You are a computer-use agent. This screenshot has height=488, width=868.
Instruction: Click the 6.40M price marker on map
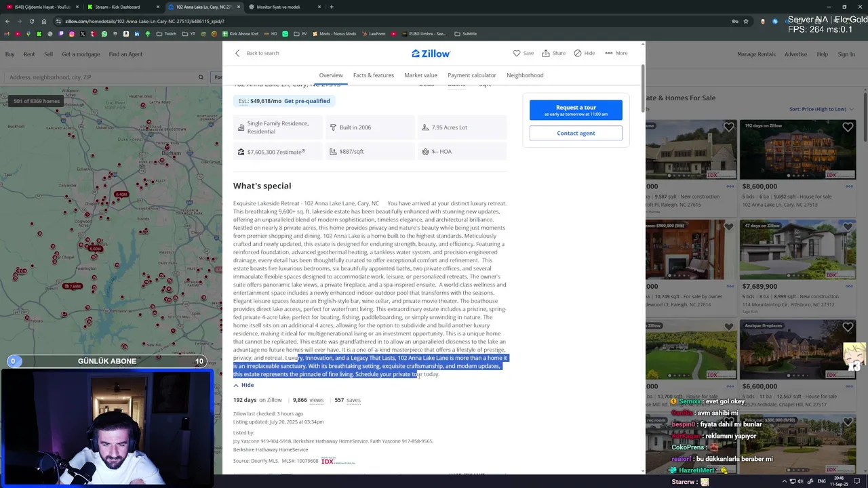click(x=121, y=195)
